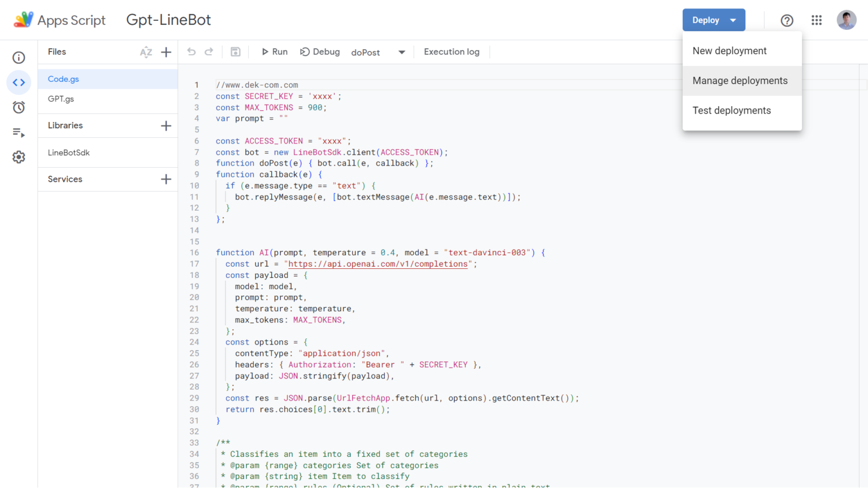Sort files alphabetically with AZ icon
This screenshot has height=488, width=868.
pyautogui.click(x=146, y=52)
